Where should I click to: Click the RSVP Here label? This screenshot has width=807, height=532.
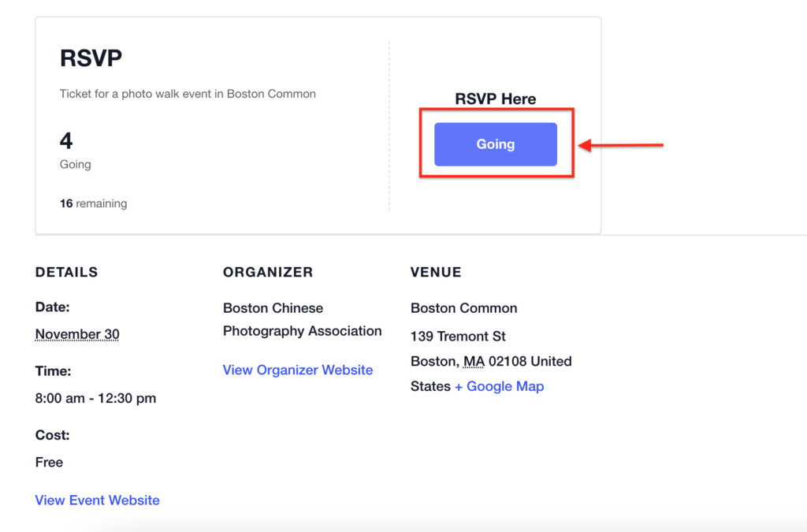tap(495, 99)
